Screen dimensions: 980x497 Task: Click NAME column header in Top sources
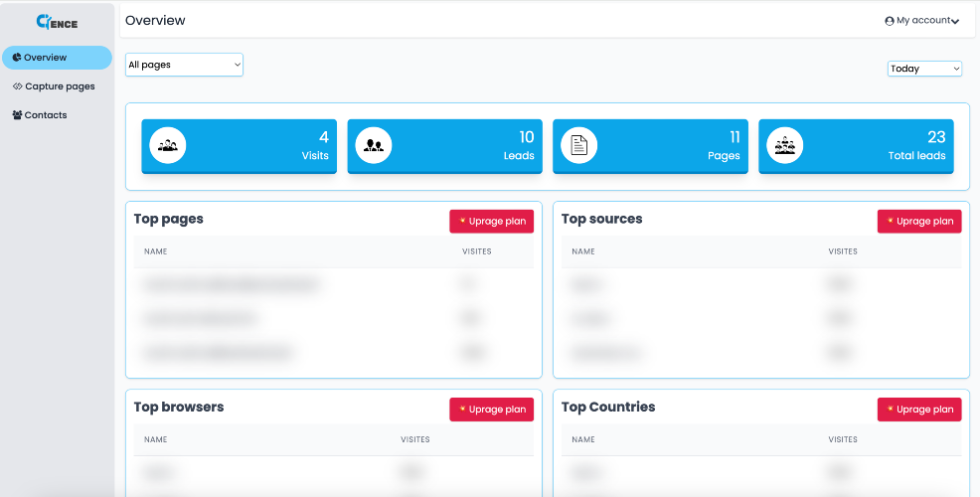pyautogui.click(x=583, y=251)
